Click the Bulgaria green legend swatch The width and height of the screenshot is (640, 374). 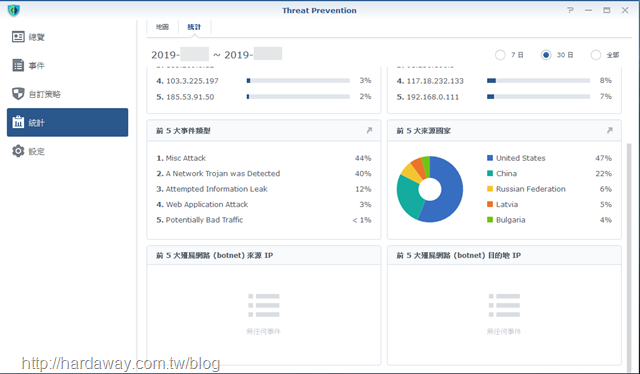pos(490,220)
